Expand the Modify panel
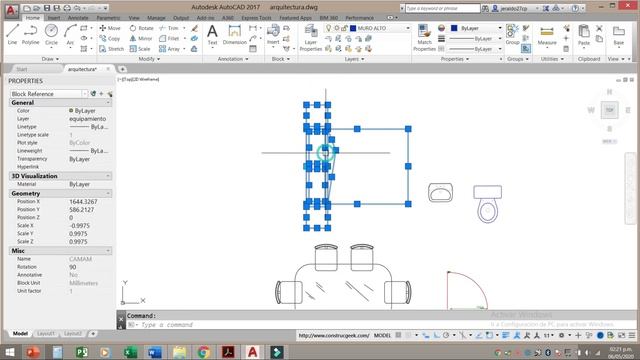Viewport: 640px width, 360px height. [x=149, y=59]
